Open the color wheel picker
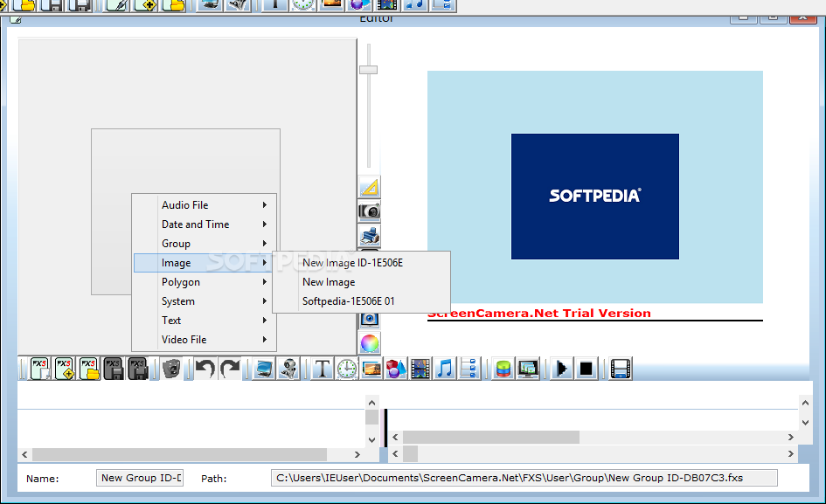 [x=369, y=343]
